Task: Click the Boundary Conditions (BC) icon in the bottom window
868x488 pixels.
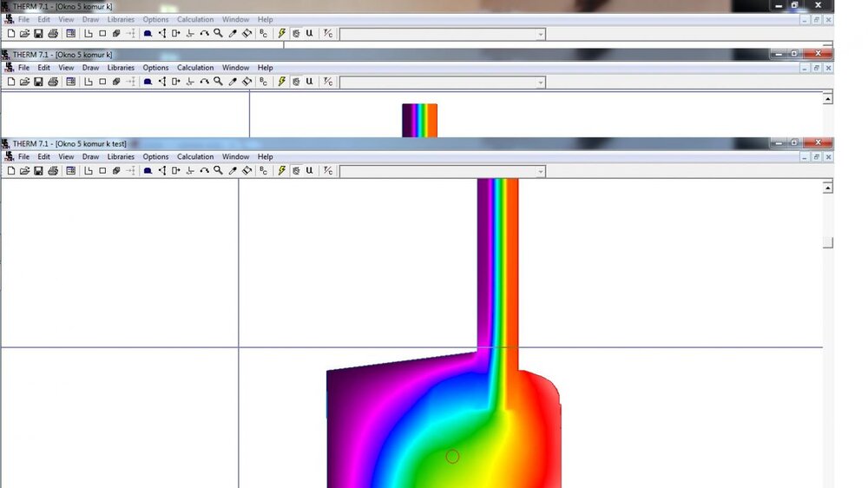Action: [x=264, y=171]
